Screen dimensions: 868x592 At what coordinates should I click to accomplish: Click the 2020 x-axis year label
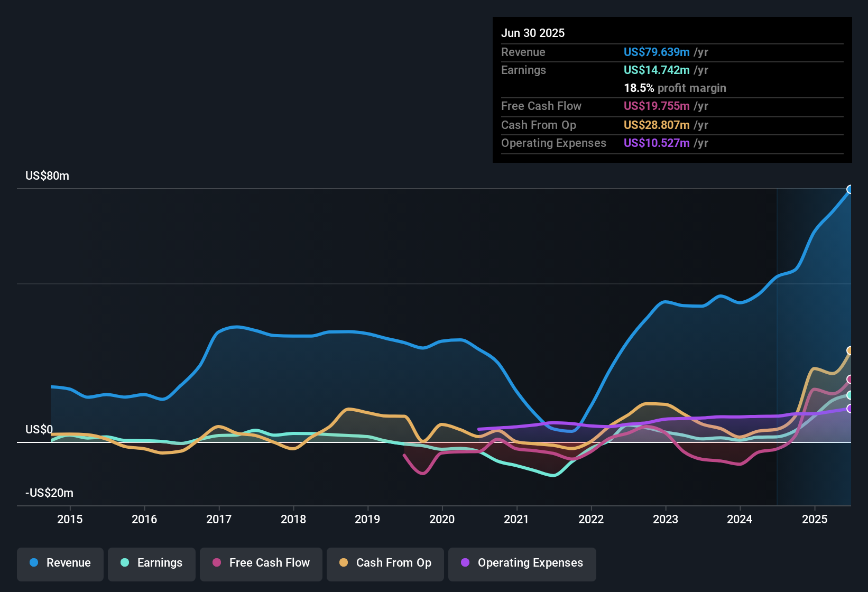442,520
